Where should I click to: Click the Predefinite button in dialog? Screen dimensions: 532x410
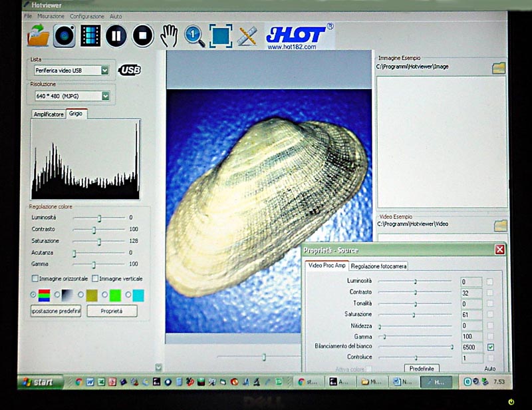421,368
